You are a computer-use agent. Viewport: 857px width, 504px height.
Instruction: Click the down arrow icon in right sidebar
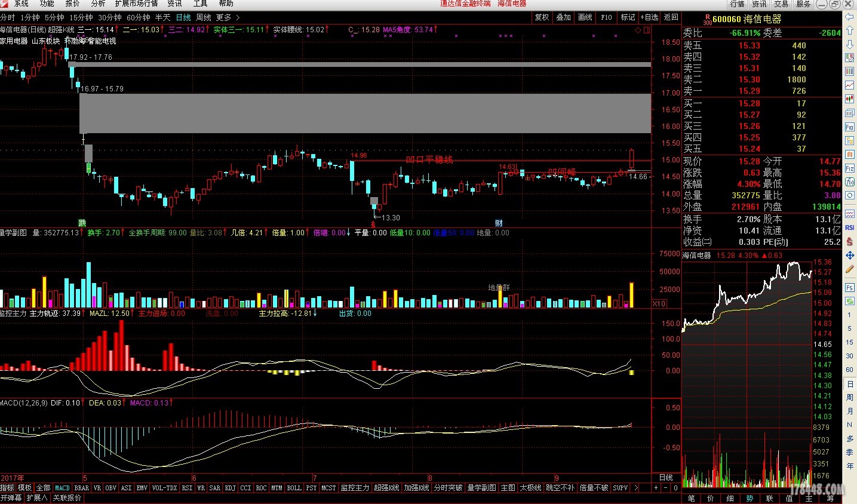(849, 44)
